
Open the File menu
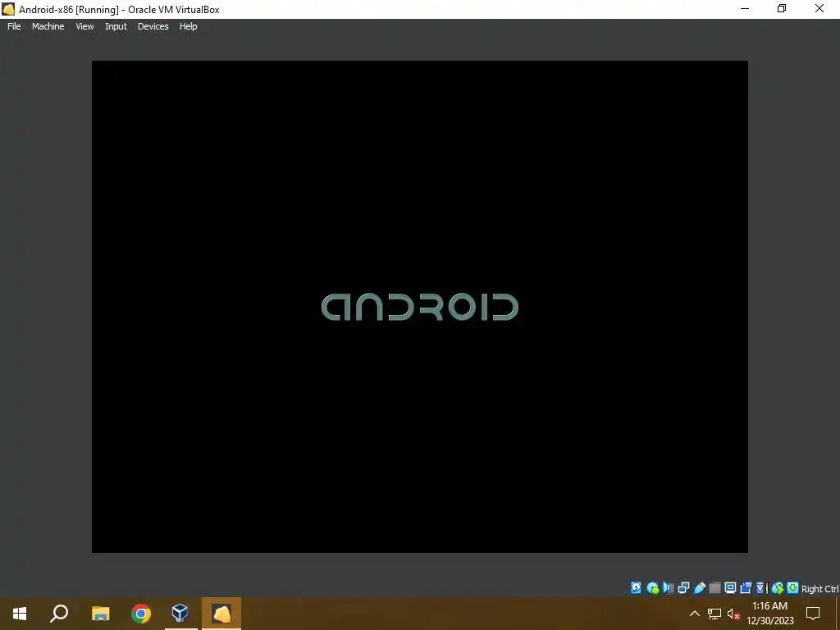14,26
